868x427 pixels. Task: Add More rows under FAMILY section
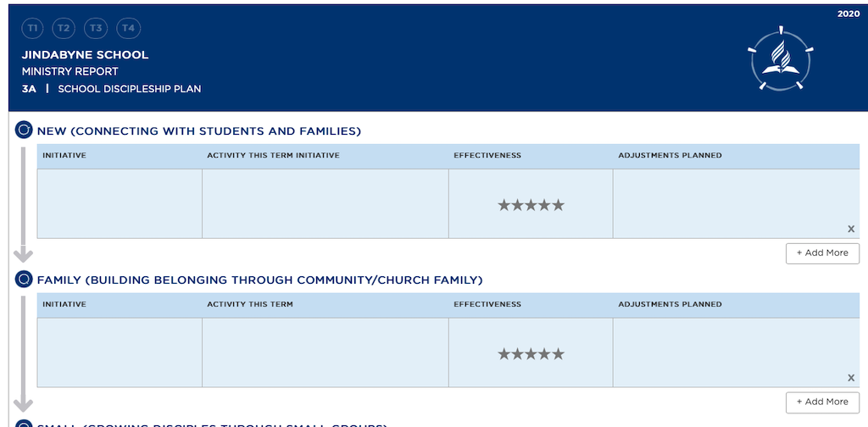[822, 402]
